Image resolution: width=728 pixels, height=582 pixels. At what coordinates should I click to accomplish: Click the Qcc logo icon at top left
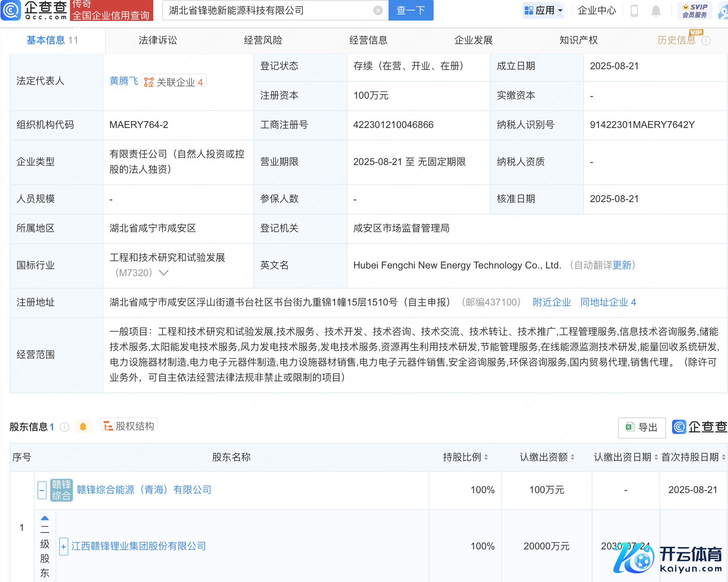tap(10, 10)
